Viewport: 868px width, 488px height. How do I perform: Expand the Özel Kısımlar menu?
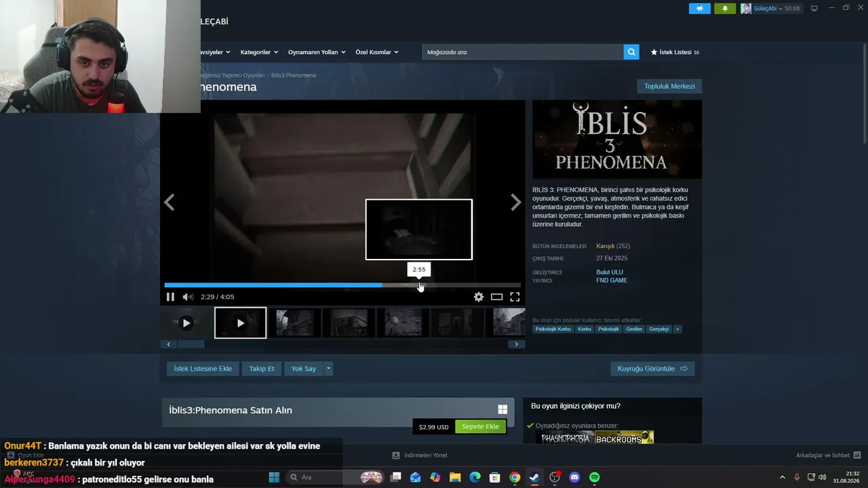click(x=377, y=52)
